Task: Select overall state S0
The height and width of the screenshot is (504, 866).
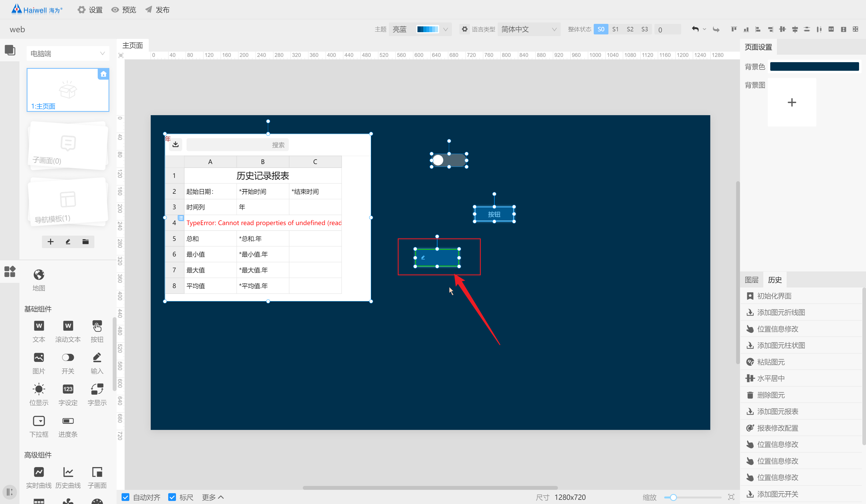Action: [601, 29]
